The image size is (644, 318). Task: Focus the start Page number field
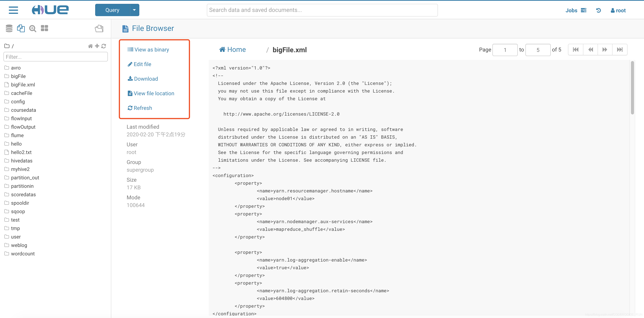click(x=505, y=50)
